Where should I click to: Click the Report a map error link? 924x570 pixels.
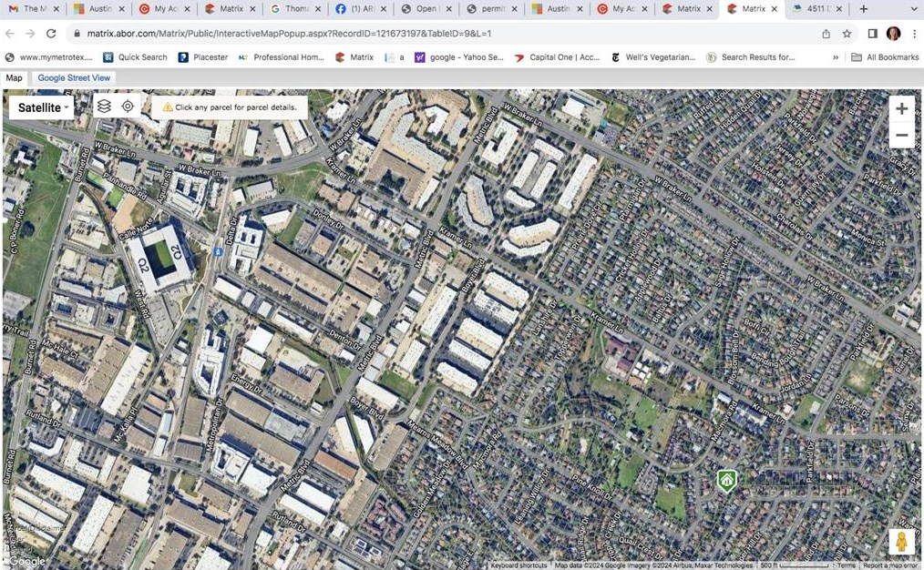point(890,565)
